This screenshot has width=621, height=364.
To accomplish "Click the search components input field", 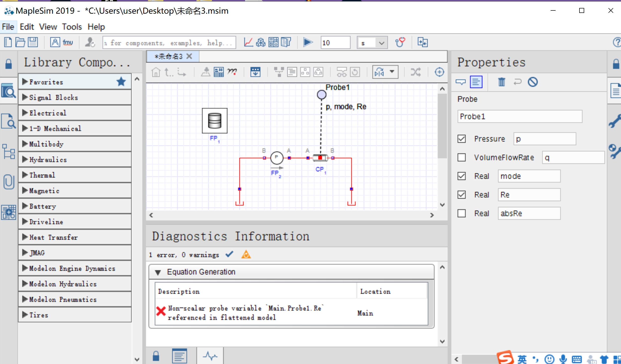I will tap(169, 43).
